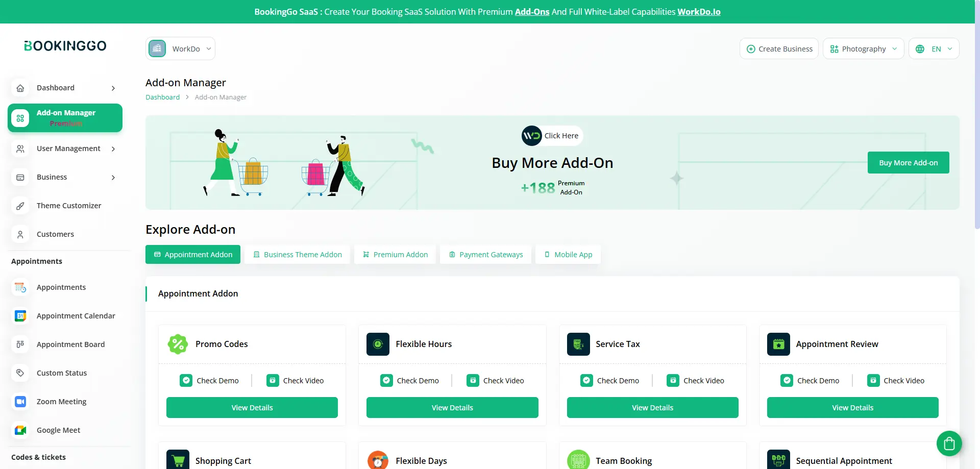Click the WorkDo workspace avatar icon
Image resolution: width=980 pixels, height=469 pixels.
(x=157, y=48)
